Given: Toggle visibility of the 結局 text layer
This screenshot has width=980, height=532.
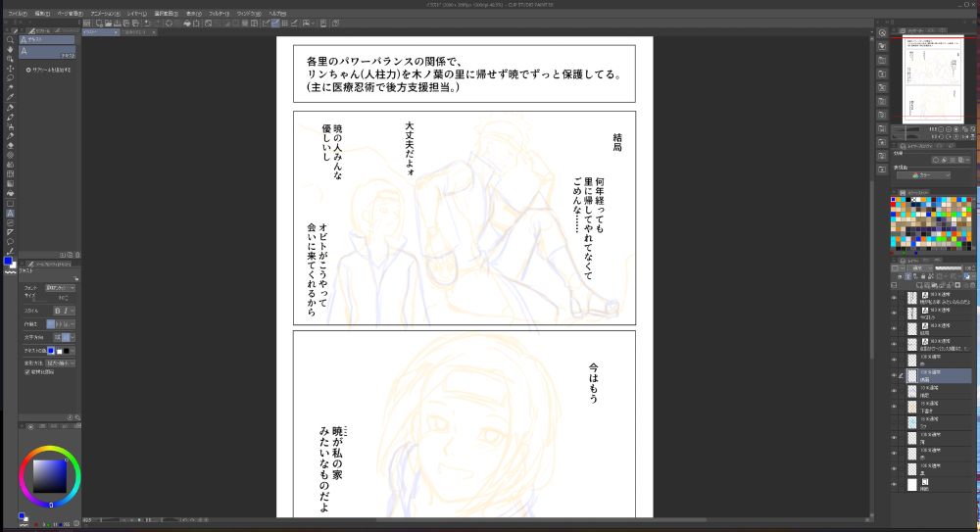Looking at the screenshot, I should tap(894, 329).
